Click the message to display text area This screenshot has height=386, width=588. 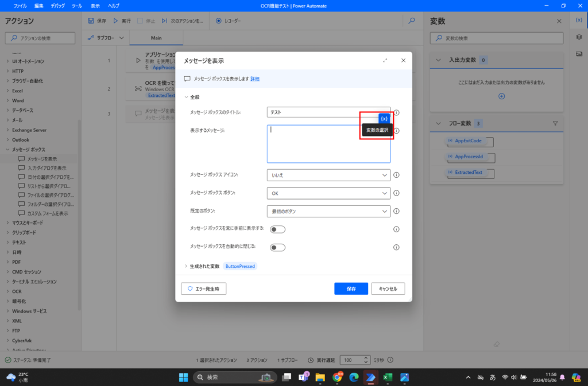328,144
